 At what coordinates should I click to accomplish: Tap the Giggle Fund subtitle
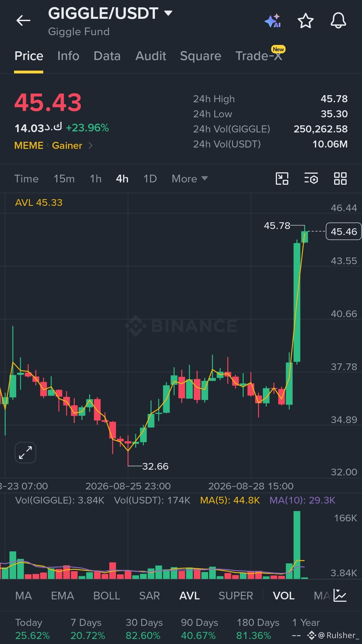tap(79, 32)
